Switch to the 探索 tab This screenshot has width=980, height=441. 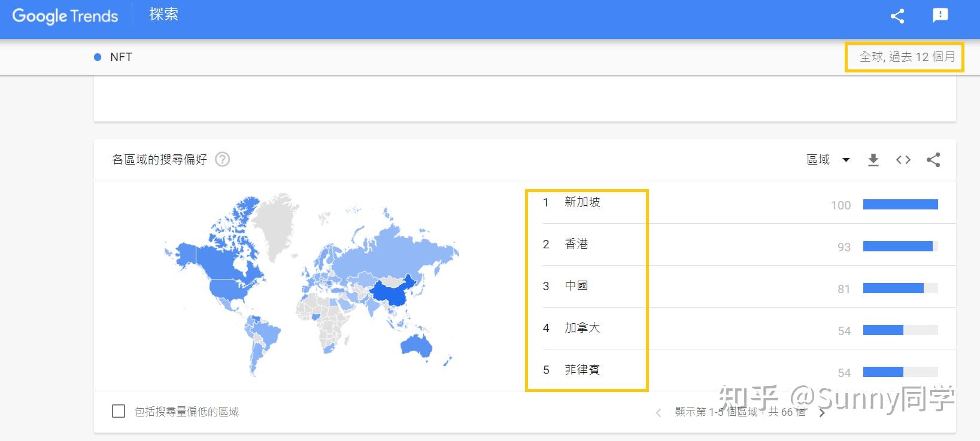pos(163,15)
